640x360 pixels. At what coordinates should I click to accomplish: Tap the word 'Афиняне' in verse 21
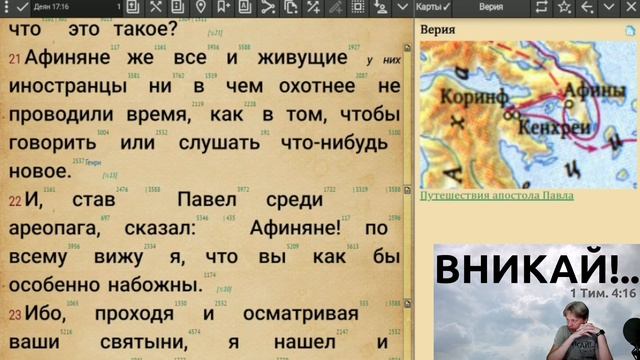tap(67, 57)
